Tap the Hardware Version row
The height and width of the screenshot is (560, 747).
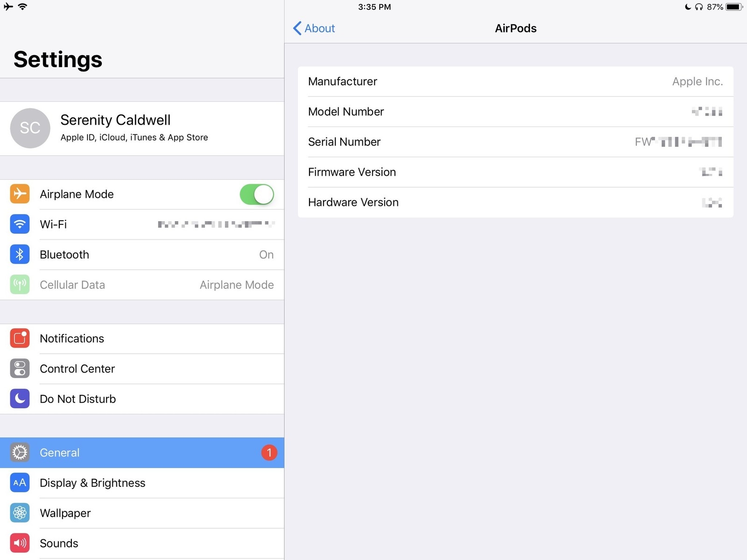pyautogui.click(x=515, y=202)
